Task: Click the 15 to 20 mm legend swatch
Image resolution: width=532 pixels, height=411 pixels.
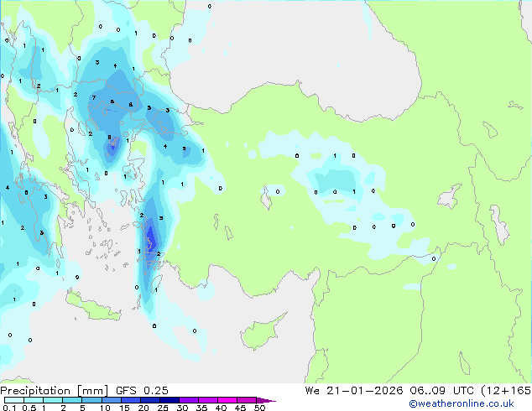Action: (x=130, y=400)
